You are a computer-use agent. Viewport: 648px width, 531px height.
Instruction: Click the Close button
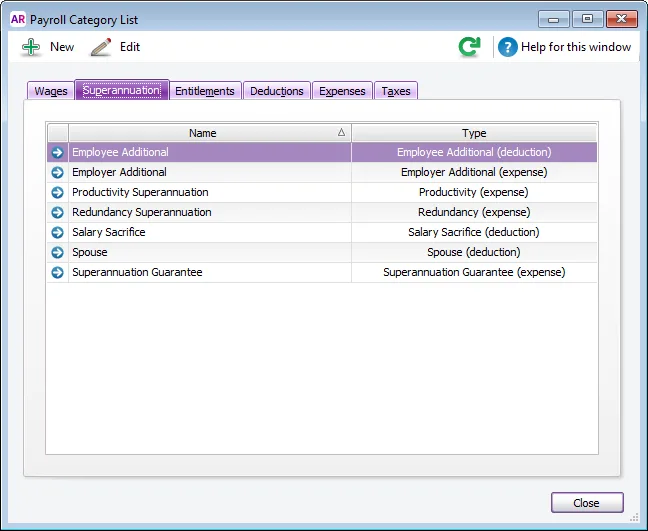point(587,502)
